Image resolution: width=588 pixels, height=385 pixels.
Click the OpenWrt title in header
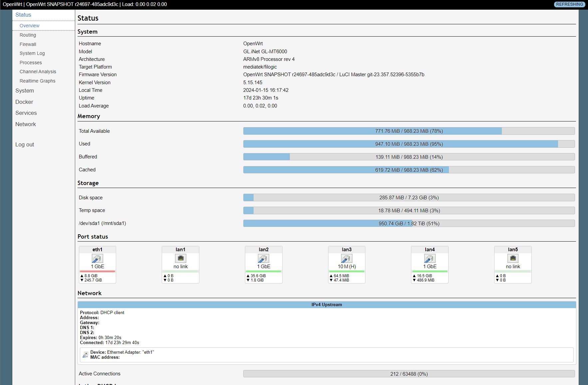point(13,4)
